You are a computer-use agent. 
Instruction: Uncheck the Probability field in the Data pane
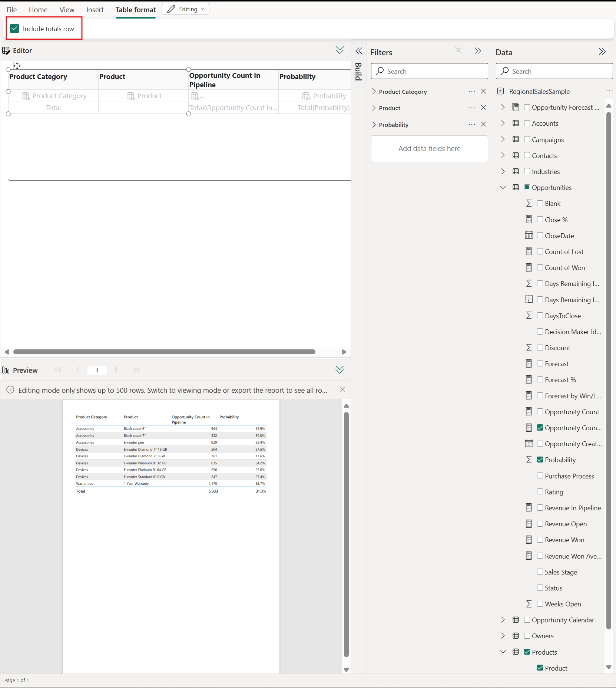point(540,460)
